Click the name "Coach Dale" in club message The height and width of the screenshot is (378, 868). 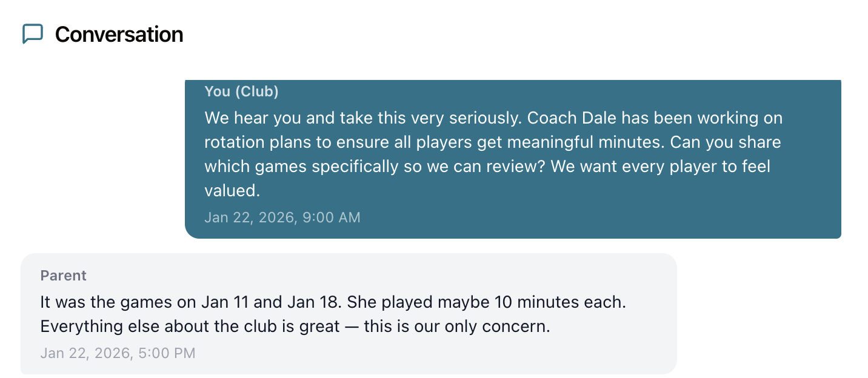[571, 118]
